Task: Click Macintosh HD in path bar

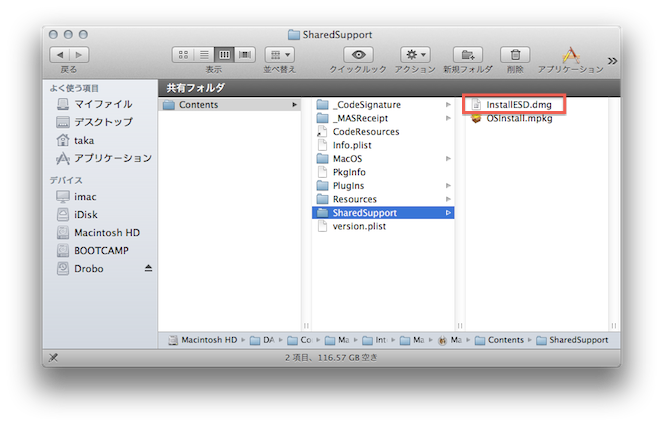Action: pyautogui.click(x=203, y=340)
